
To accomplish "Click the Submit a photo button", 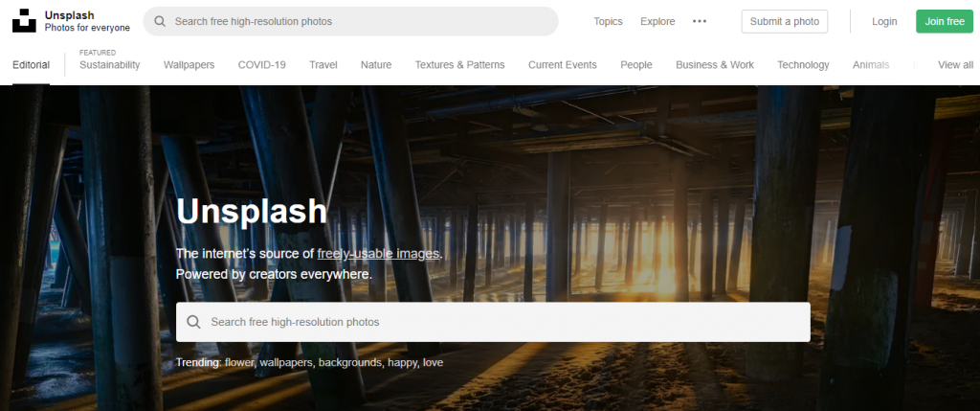I will click(x=785, y=21).
